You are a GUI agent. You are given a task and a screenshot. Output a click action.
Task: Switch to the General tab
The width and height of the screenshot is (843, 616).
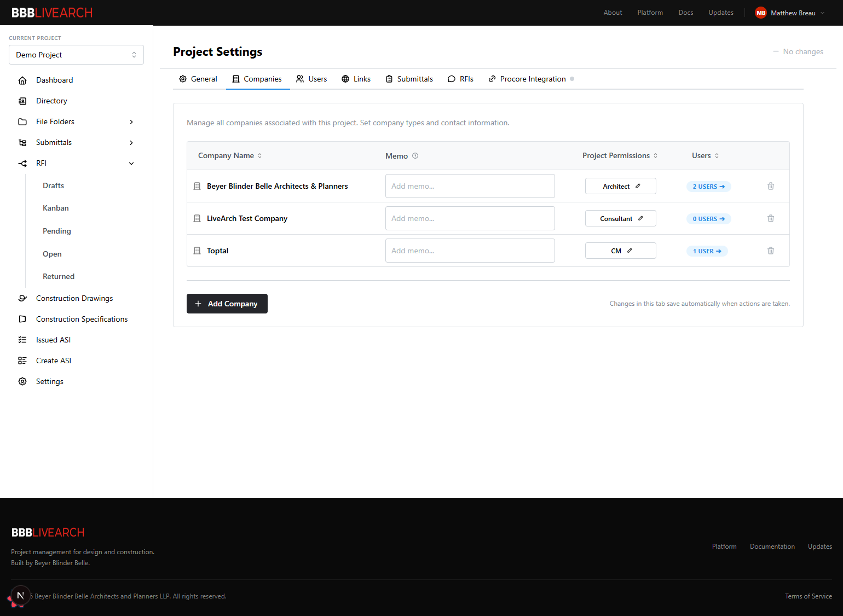[x=198, y=79]
